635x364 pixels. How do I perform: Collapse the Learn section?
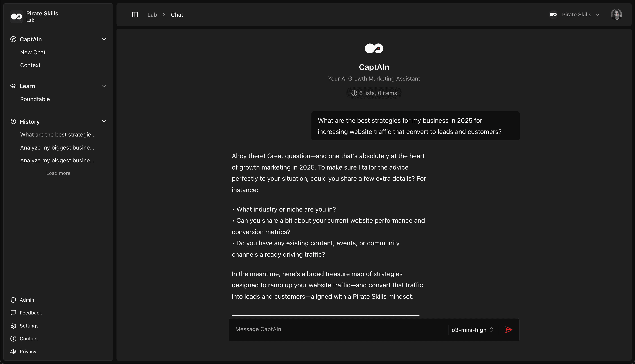click(x=104, y=86)
